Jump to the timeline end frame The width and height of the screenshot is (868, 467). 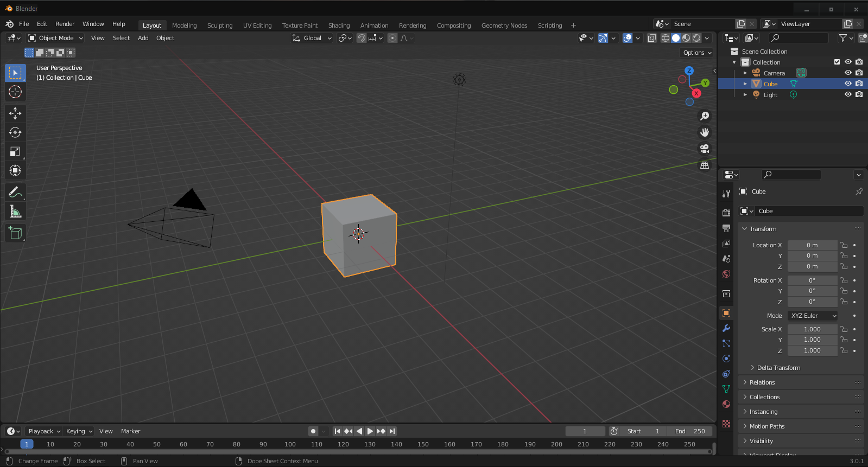point(392,431)
